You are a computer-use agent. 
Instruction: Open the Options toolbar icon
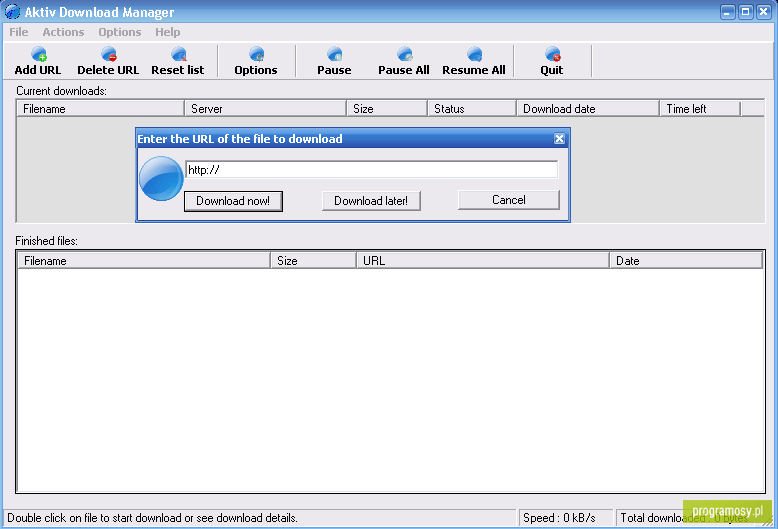[256, 61]
